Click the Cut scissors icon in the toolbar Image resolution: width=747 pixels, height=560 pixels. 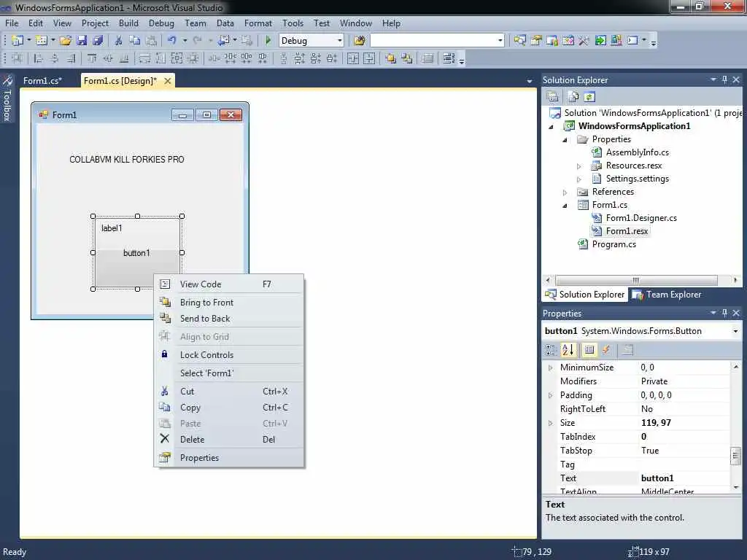click(118, 41)
